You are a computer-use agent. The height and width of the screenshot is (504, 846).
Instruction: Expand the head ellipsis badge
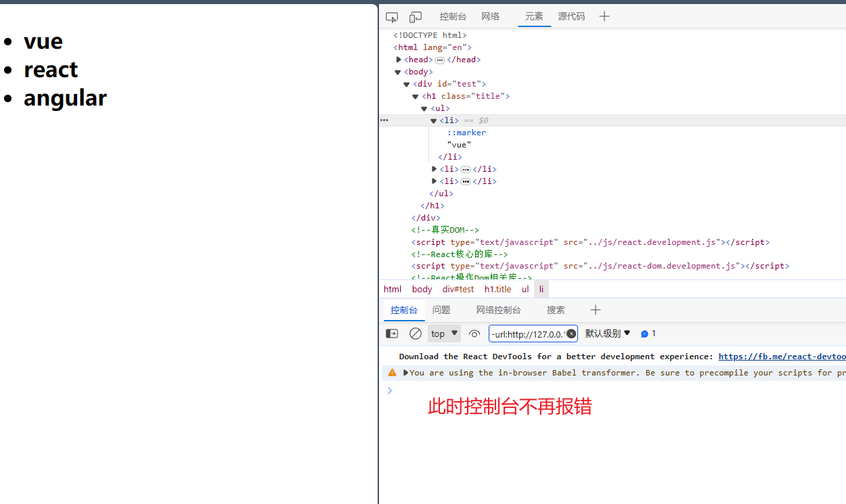click(440, 60)
